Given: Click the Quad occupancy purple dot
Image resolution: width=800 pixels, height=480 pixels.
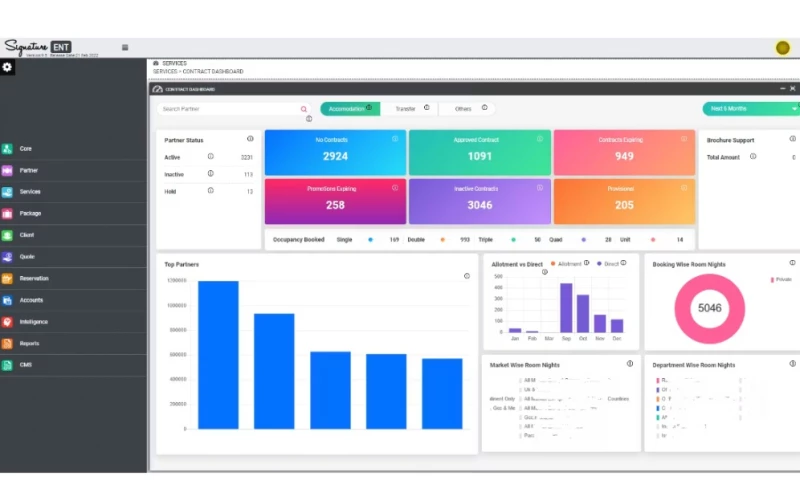Looking at the screenshot, I should pos(584,240).
